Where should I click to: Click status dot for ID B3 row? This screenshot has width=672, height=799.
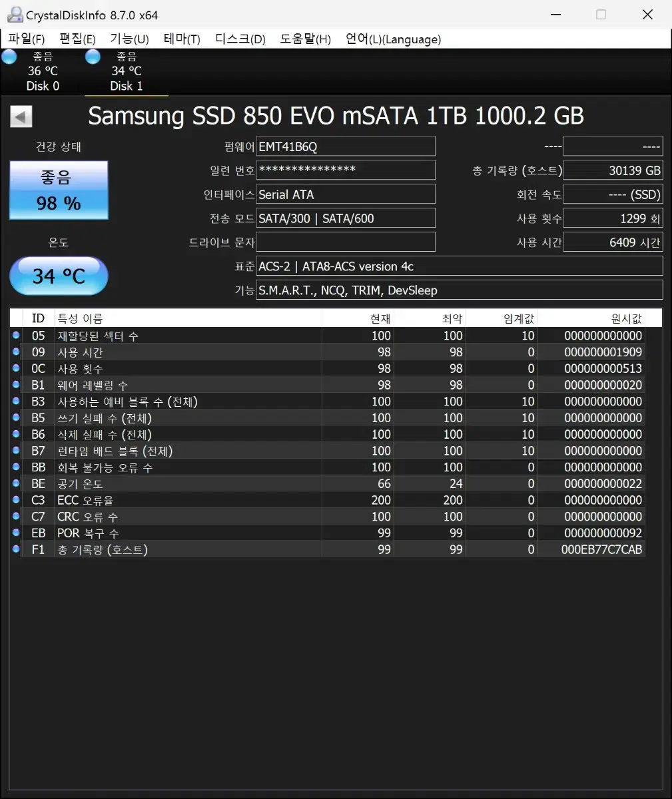pos(16,401)
